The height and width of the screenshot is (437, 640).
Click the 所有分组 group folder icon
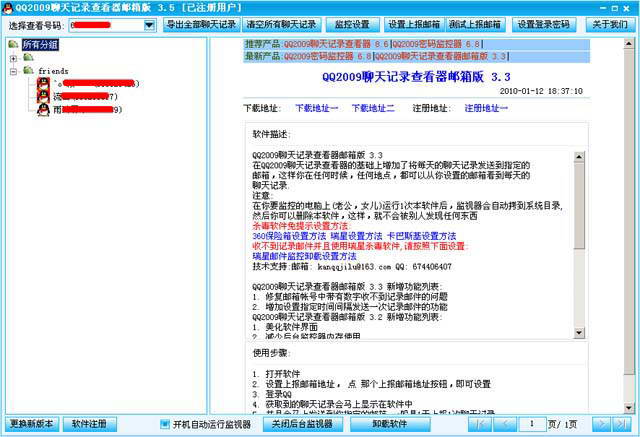tap(13, 44)
